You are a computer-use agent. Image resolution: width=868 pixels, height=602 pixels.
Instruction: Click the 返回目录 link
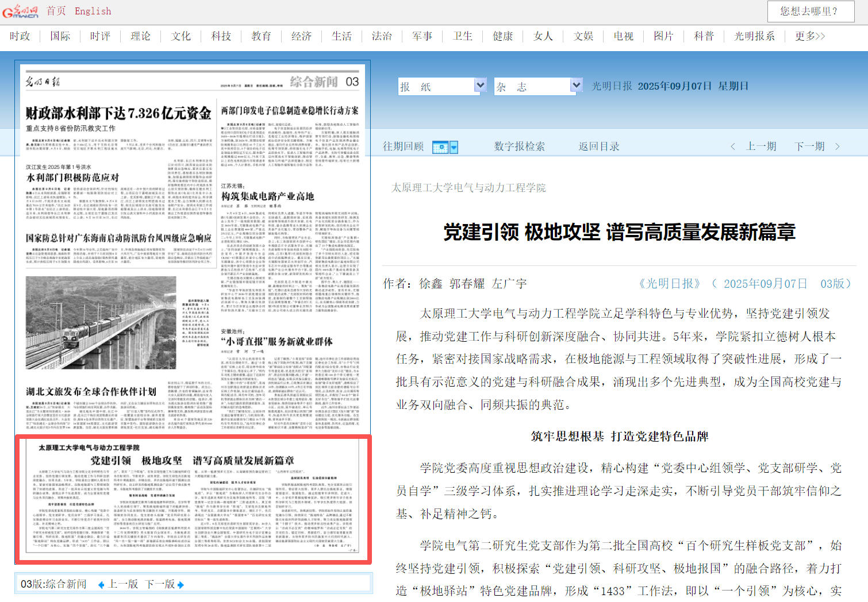pos(598,146)
